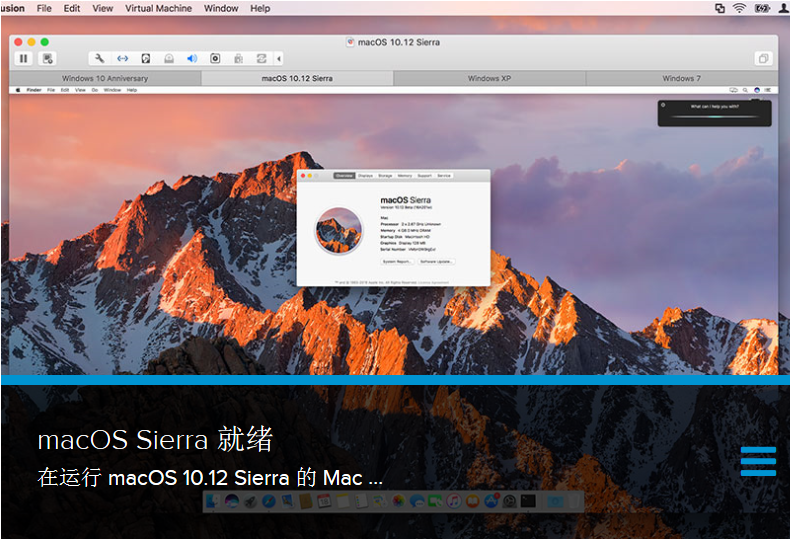This screenshot has height=541, width=792.
Task: Open Messages in the guest dock
Action: [417, 501]
